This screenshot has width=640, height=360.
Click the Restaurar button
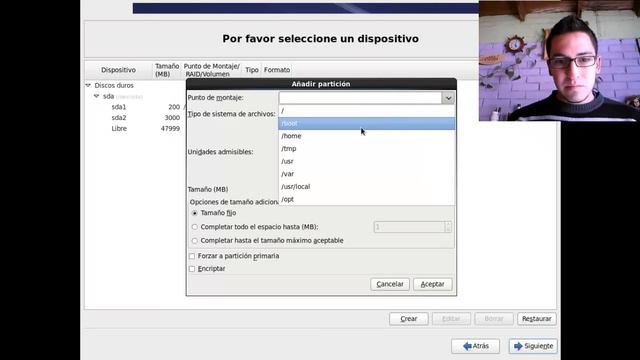point(537,319)
